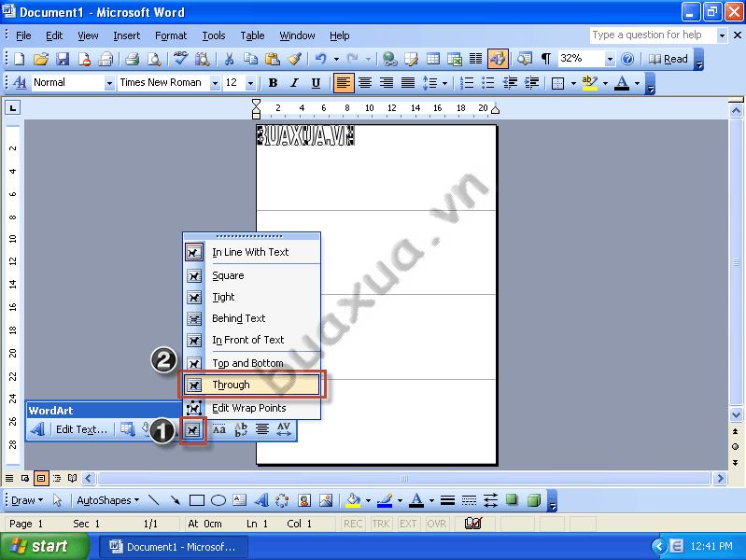Click the Insert WordArt icon on WordArt toolbar
The image size is (746, 560).
pos(37,429)
